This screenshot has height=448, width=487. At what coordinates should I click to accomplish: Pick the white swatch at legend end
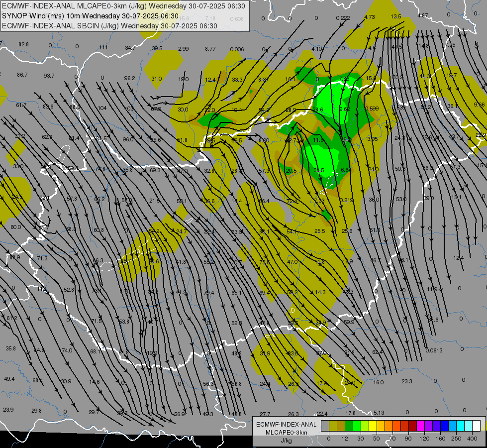tap(477, 426)
